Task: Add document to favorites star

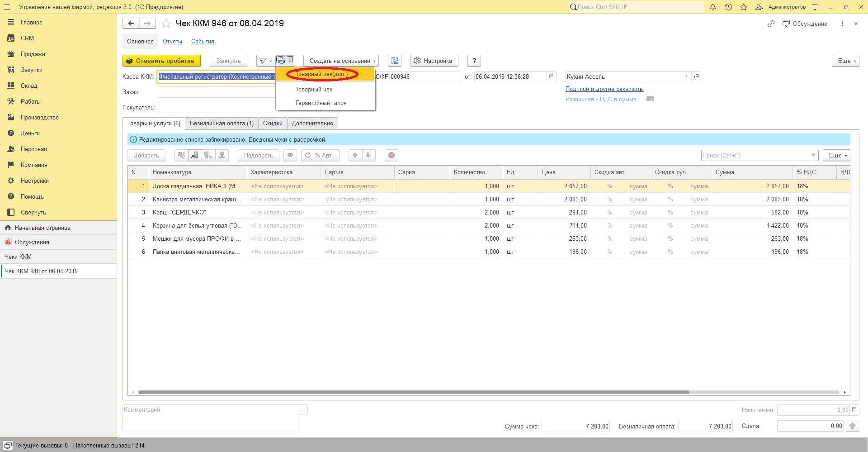Action: 166,24
